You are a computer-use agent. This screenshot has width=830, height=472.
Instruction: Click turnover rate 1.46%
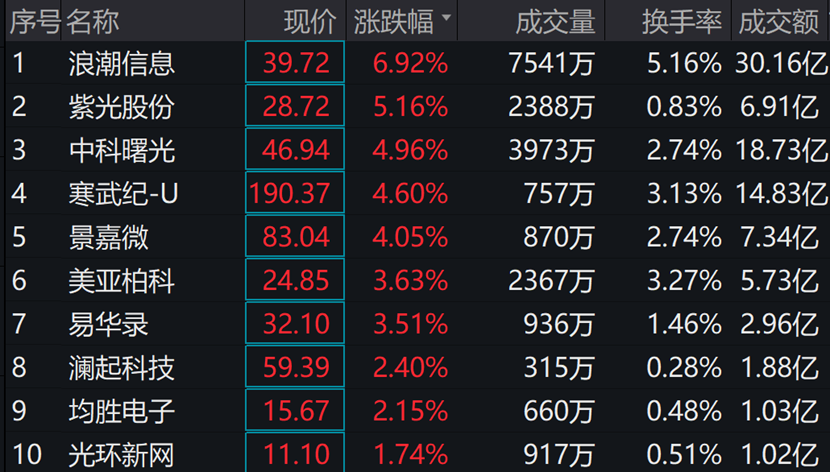point(685,324)
